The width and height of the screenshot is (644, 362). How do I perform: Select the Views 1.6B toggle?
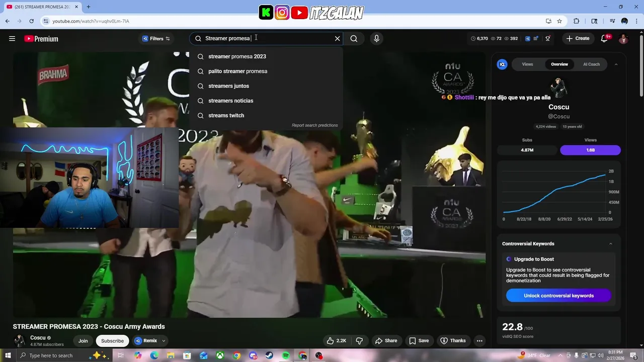point(590,150)
